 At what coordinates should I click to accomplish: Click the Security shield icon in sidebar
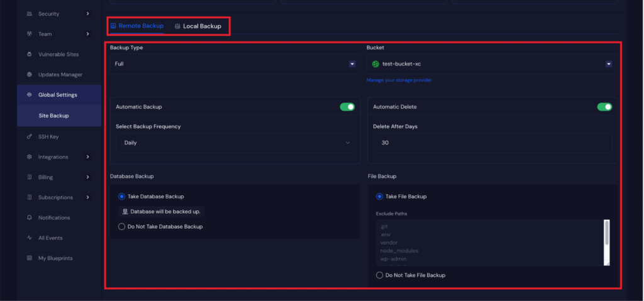pyautogui.click(x=30, y=14)
